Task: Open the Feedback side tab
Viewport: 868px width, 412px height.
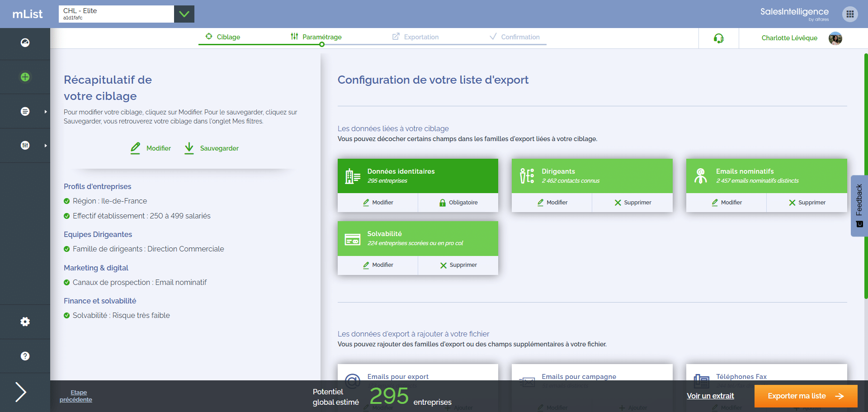Action: point(859,206)
